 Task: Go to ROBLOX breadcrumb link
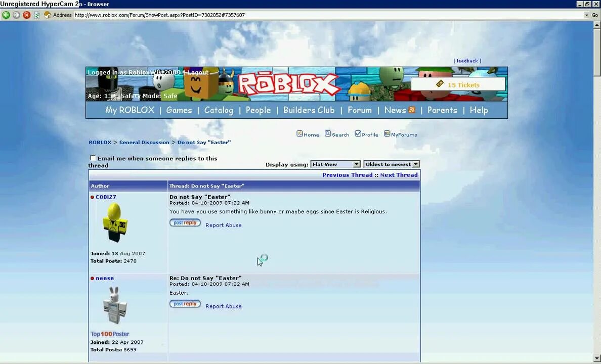coord(100,142)
